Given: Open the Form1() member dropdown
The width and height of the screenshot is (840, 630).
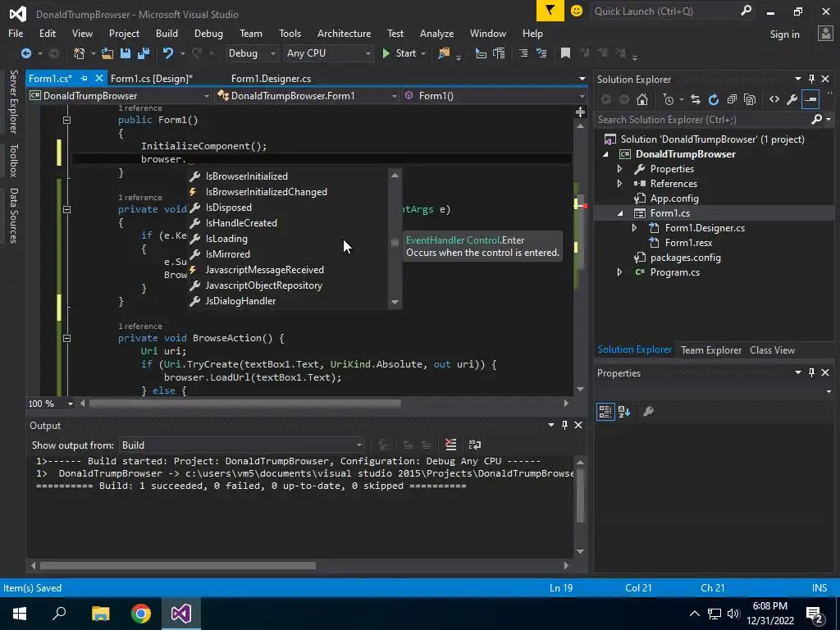Looking at the screenshot, I should pyautogui.click(x=494, y=96).
